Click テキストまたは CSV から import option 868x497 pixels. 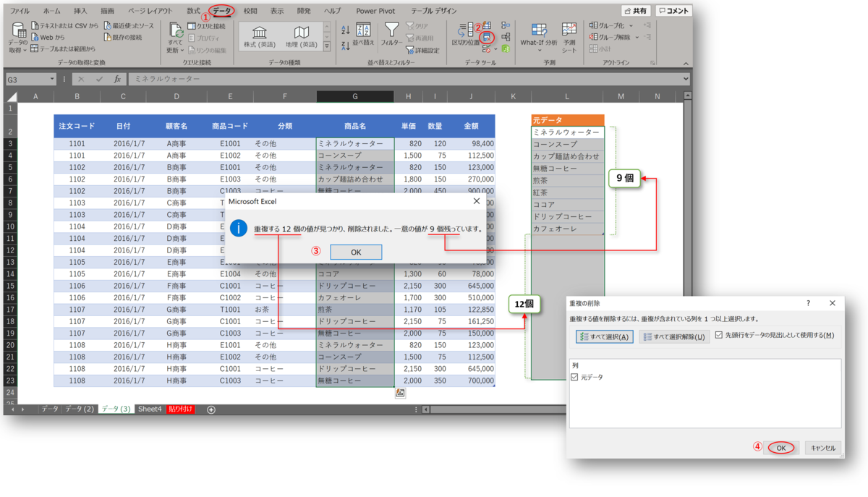tap(64, 25)
